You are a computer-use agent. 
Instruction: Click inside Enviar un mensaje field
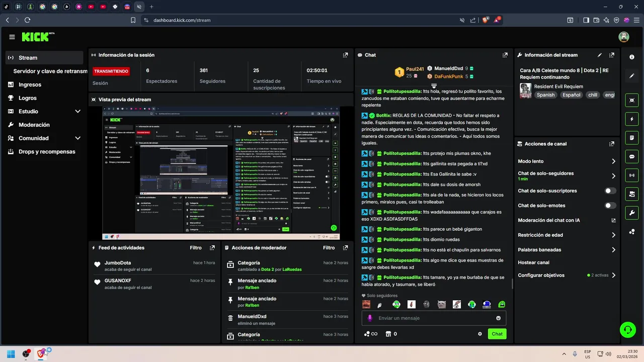pyautogui.click(x=434, y=318)
